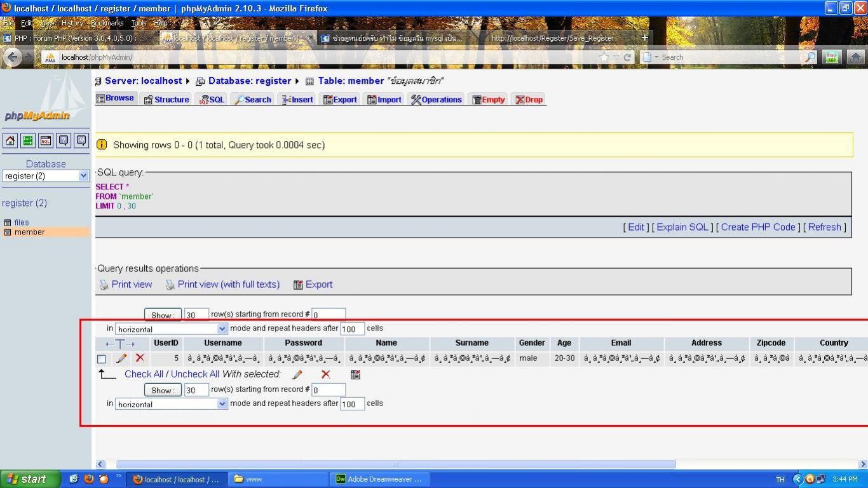The height and width of the screenshot is (488, 868).
Task: Sort by the Username column header
Action: [x=223, y=342]
